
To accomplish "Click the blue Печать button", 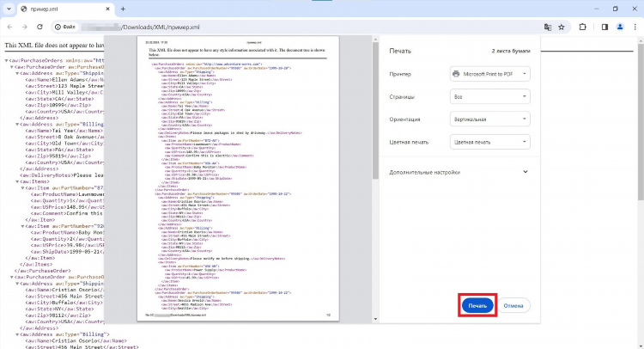I will 477,305.
